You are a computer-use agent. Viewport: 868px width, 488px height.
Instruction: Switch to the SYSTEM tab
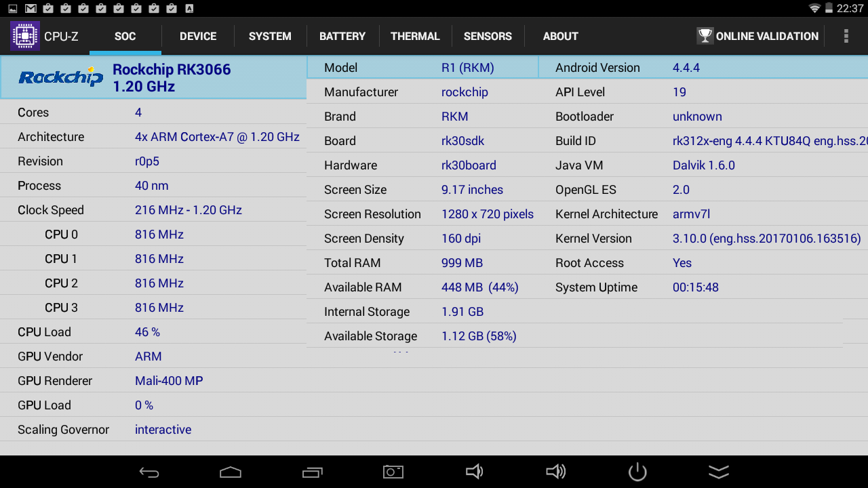click(x=270, y=37)
